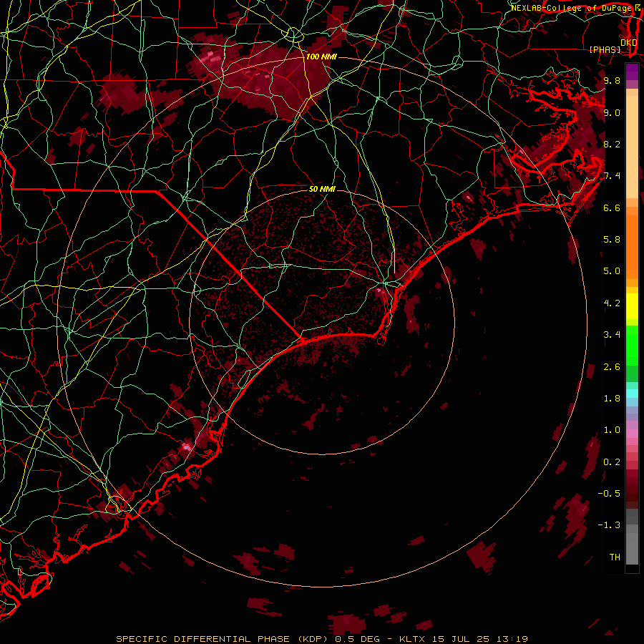Click the 1.8 value on the color scale
The height and width of the screenshot is (644, 644).
(612, 399)
